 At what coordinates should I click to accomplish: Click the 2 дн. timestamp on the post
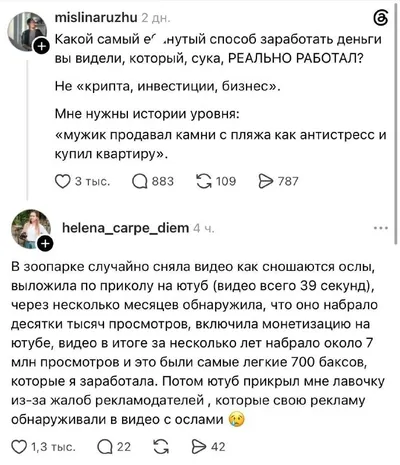(156, 18)
